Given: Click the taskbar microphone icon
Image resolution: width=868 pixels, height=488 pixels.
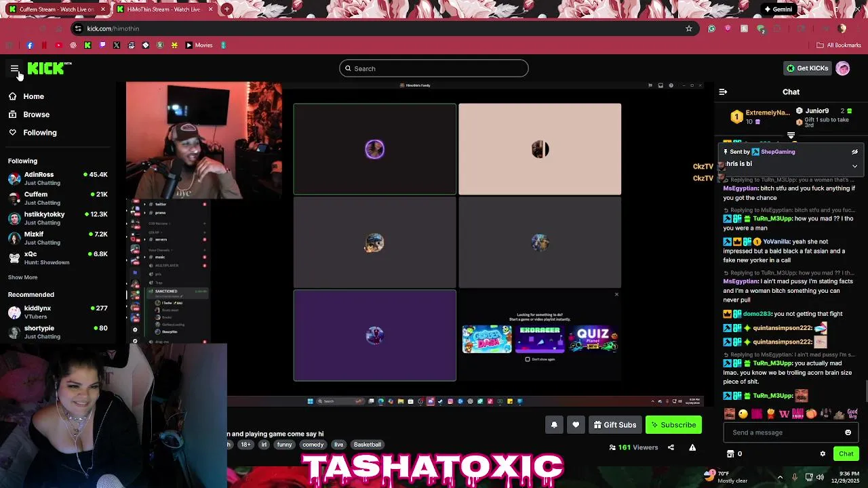Looking at the screenshot, I should tap(794, 477).
